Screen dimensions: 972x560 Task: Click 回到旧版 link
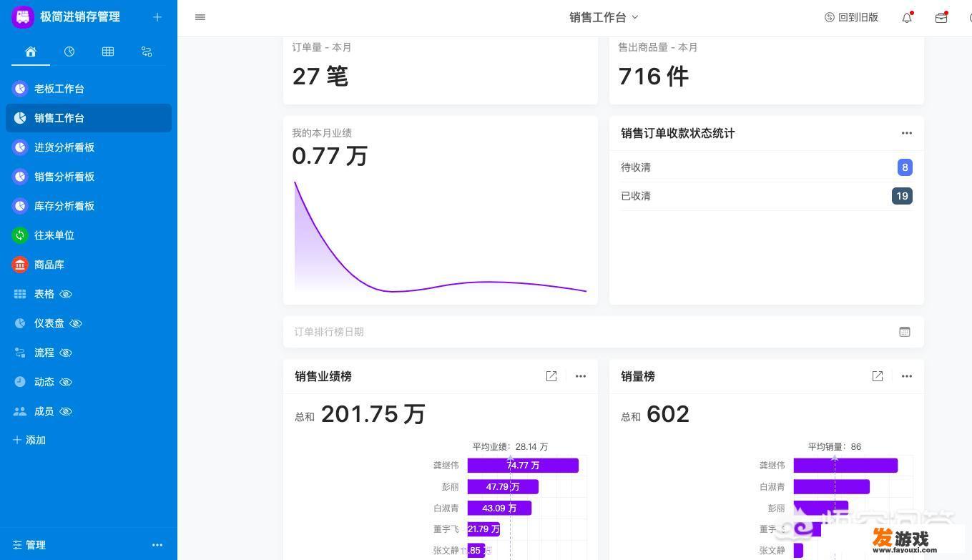coord(851,17)
